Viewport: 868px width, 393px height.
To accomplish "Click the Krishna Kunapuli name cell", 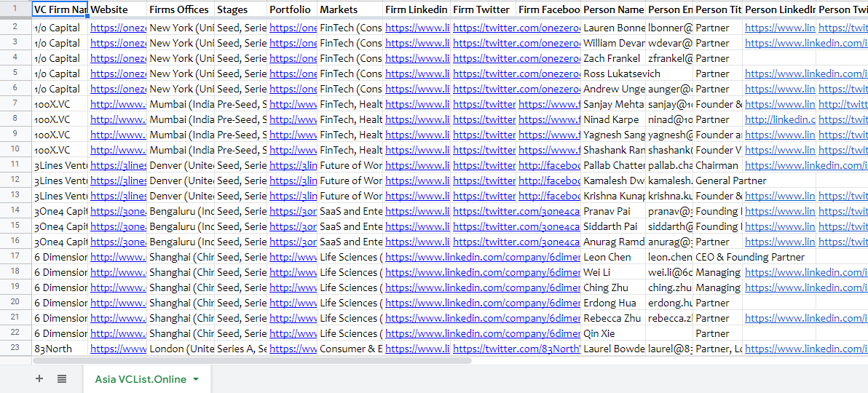I will tap(613, 196).
